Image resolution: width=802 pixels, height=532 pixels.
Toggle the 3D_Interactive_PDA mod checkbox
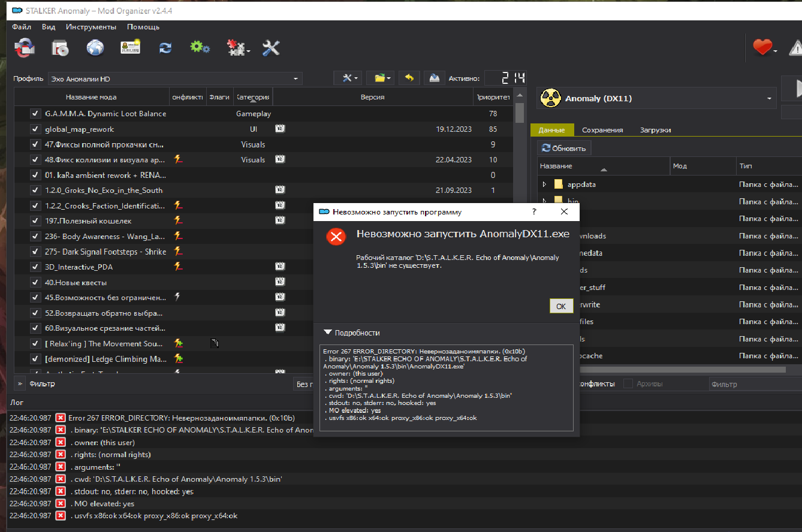click(x=35, y=267)
